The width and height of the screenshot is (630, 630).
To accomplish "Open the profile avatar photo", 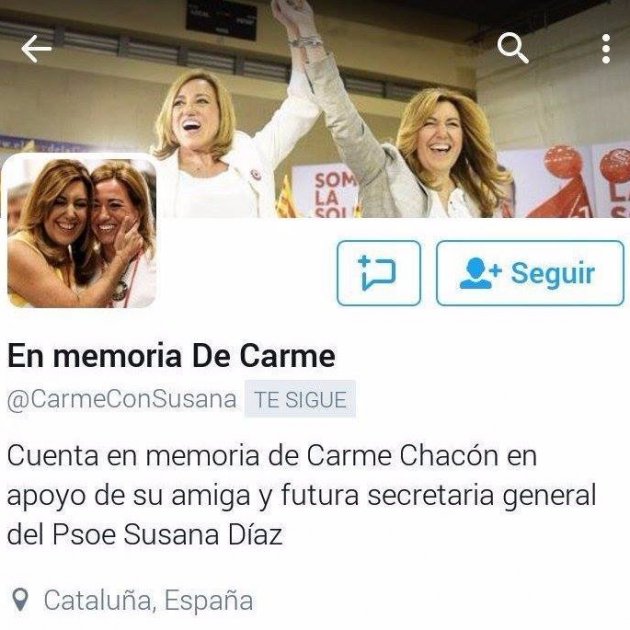I will pos(82,231).
